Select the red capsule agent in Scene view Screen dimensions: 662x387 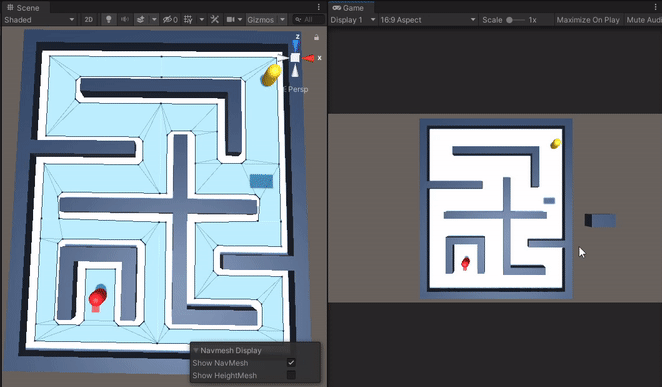coord(98,298)
